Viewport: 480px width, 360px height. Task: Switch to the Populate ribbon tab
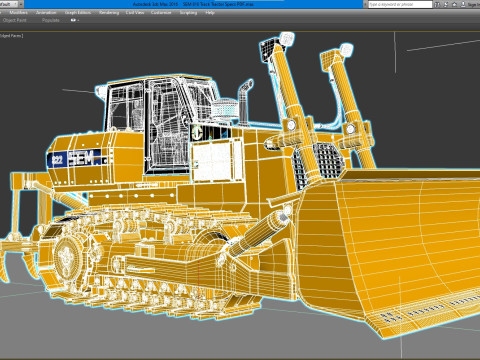pyautogui.click(x=51, y=20)
